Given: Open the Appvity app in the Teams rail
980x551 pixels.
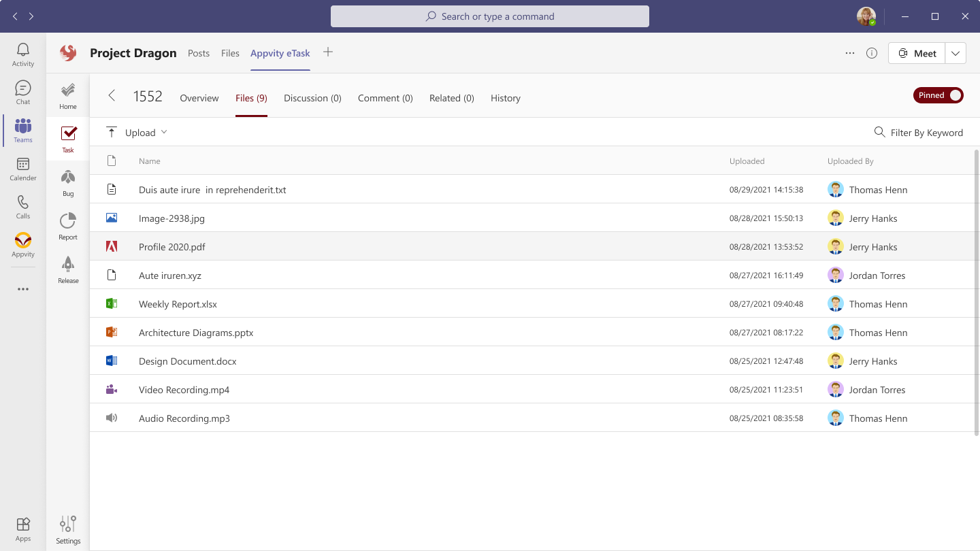Looking at the screenshot, I should [22, 245].
